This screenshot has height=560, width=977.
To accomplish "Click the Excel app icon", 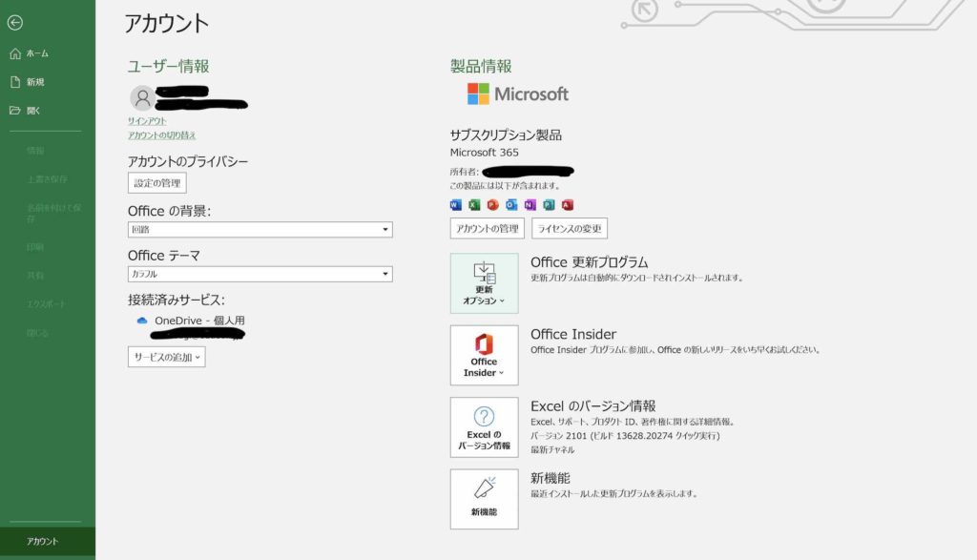I will click(x=474, y=205).
